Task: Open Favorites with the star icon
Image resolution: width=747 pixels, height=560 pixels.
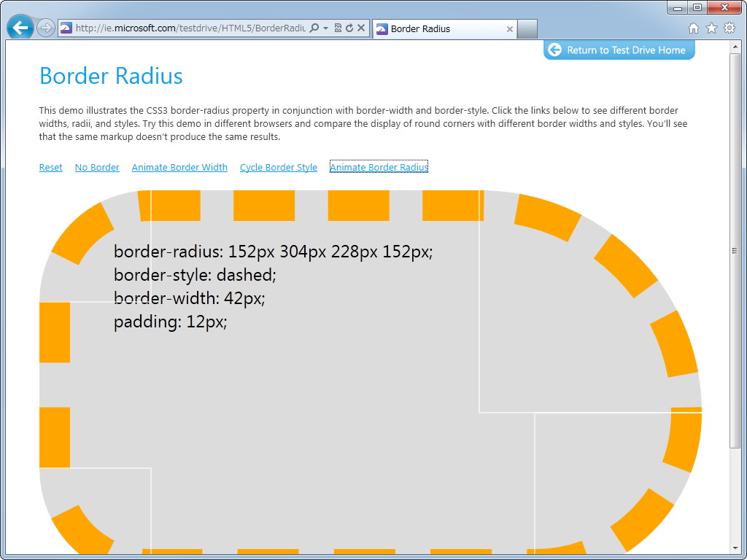Action: (711, 28)
